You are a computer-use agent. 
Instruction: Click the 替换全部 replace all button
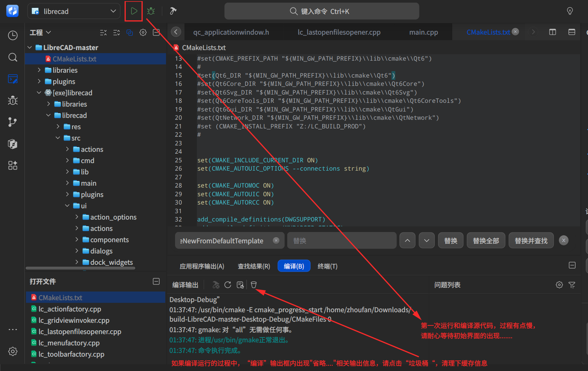(x=486, y=241)
